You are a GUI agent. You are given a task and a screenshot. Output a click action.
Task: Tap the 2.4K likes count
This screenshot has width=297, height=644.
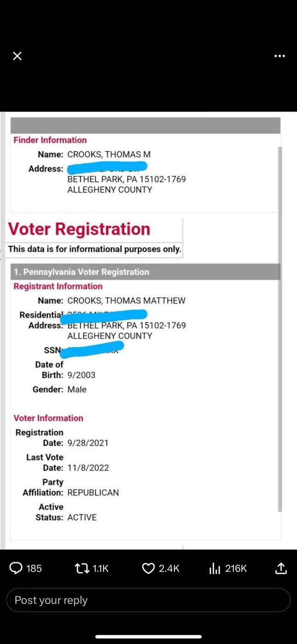pos(169,569)
